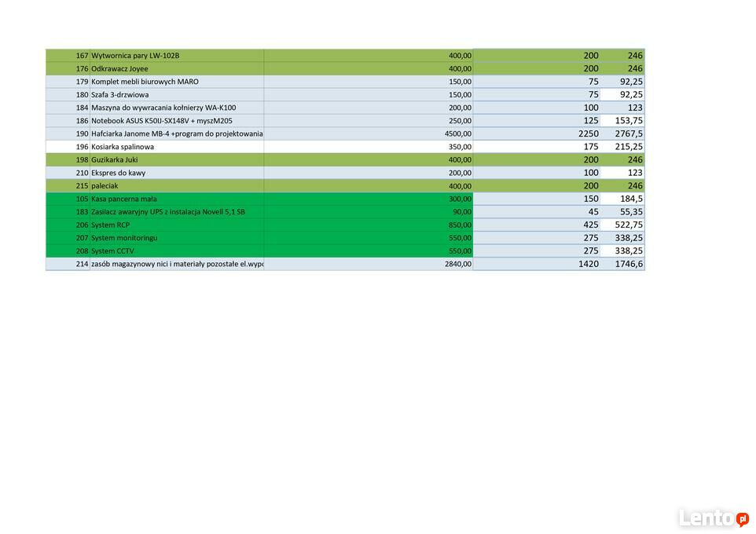
Task: Select 'Kosiarka spalinowa' cell
Action: [177, 147]
